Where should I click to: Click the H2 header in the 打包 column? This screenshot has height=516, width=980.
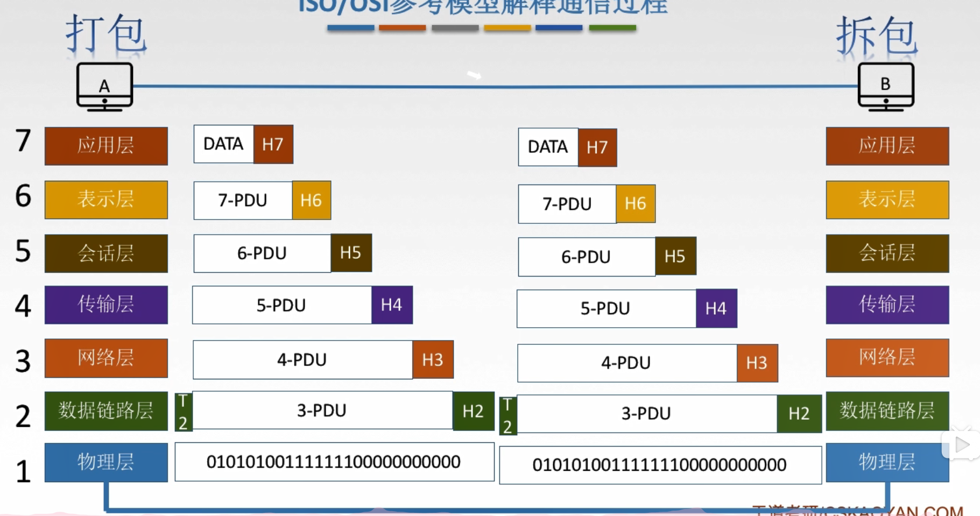point(474,411)
